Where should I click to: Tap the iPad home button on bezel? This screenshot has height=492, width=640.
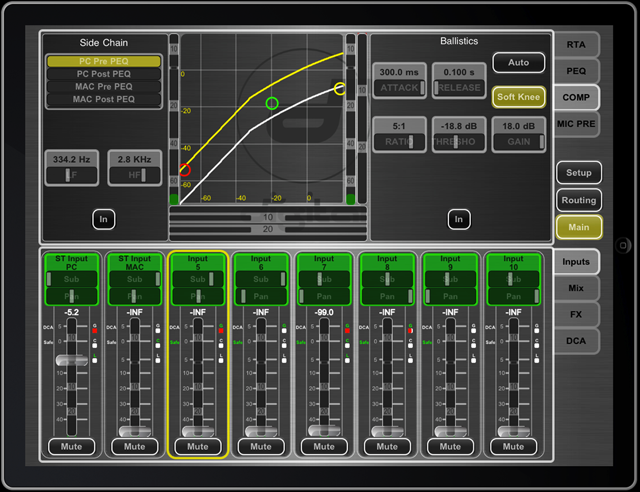coord(622,245)
